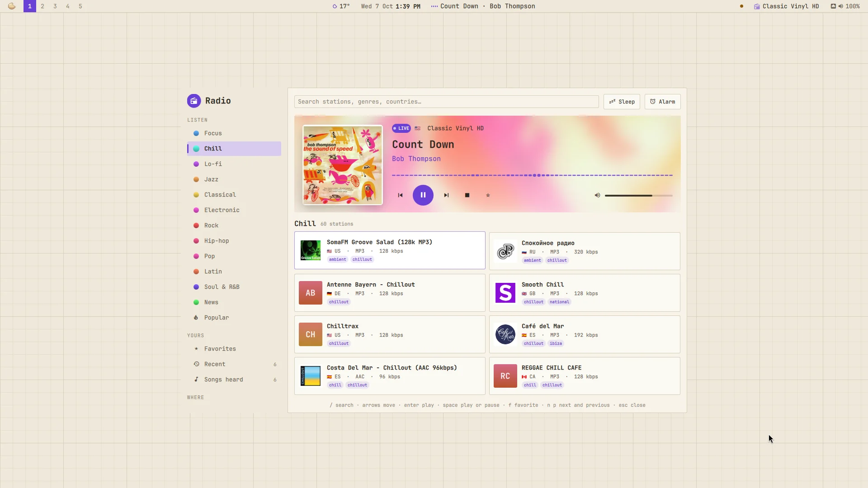Click the Costa Del Mar station artwork
868x488 pixels.
310,376
